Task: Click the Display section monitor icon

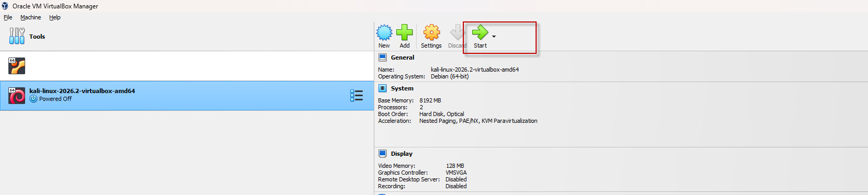Action: tap(382, 154)
